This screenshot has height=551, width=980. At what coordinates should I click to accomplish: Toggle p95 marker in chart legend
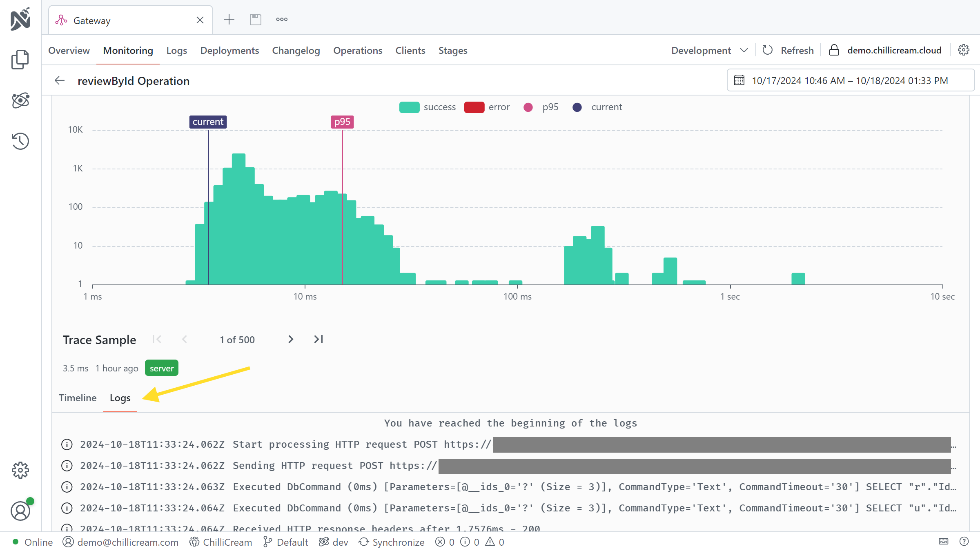tap(541, 107)
